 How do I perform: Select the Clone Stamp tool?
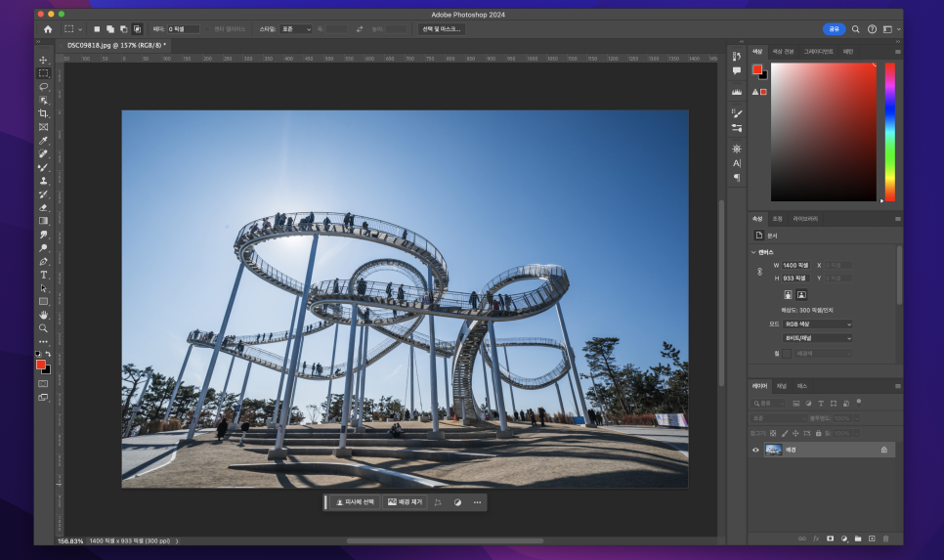pos(43,181)
